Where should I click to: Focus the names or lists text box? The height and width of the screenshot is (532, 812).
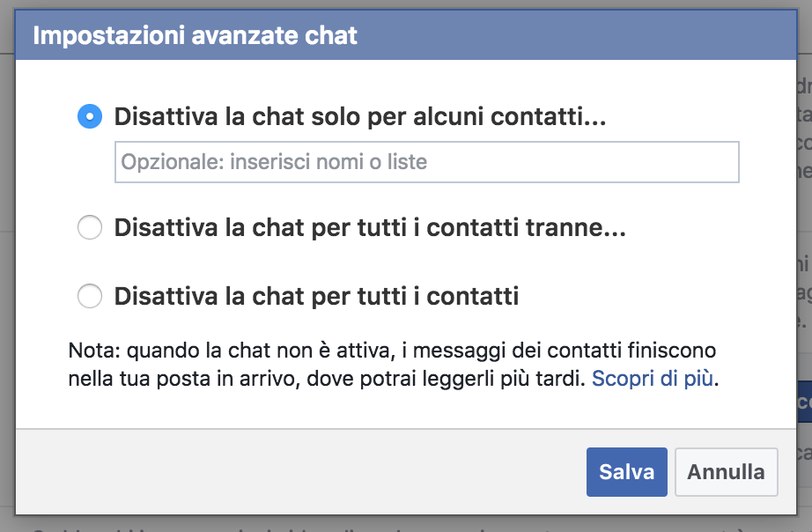click(426, 162)
